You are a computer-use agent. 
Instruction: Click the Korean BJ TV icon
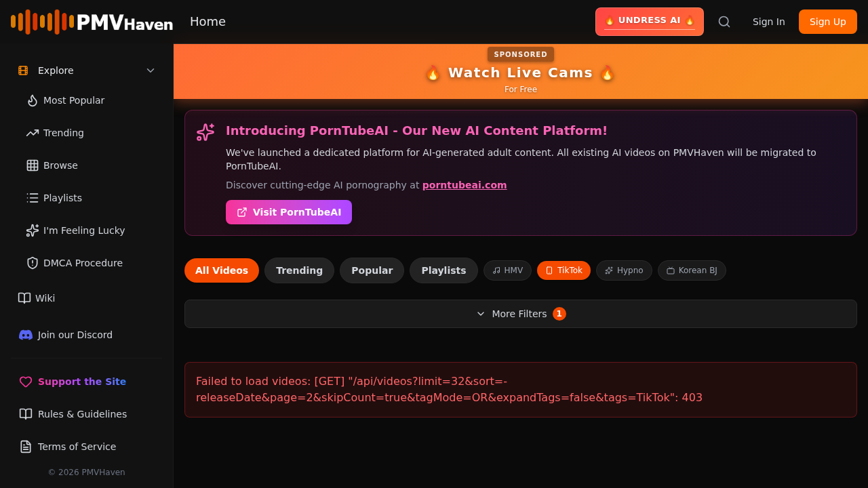click(x=671, y=270)
